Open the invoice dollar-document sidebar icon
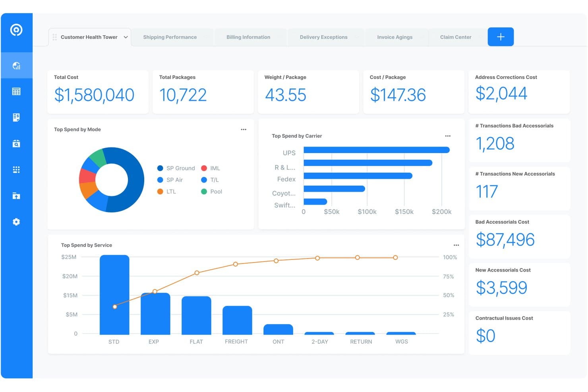The width and height of the screenshot is (588, 392). click(16, 118)
